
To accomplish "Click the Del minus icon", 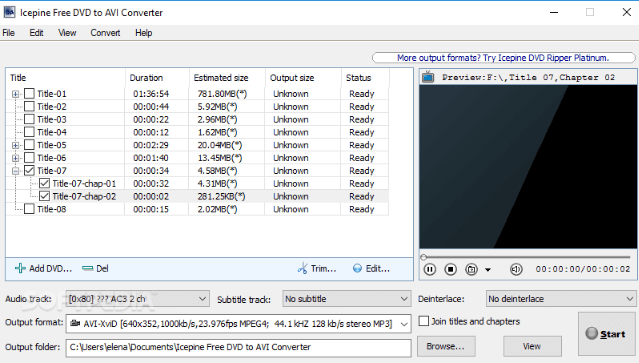I will click(87, 268).
